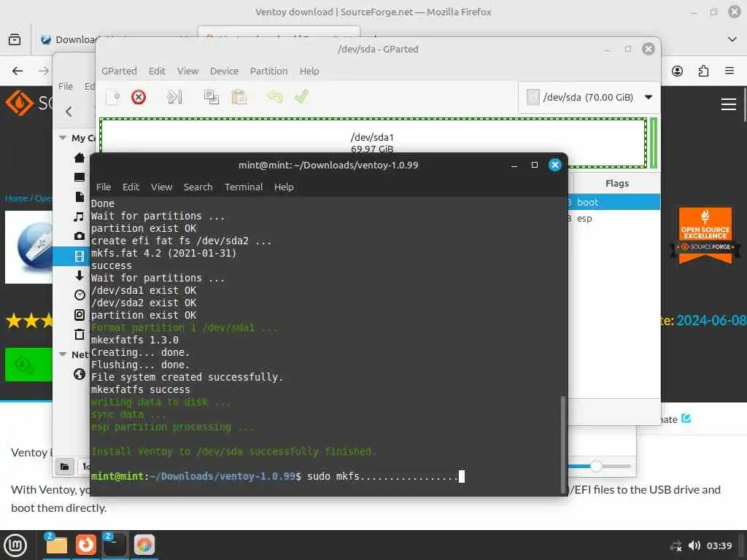Open the /dev/sda device selector dropdown
This screenshot has width=747, height=560.
point(589,97)
